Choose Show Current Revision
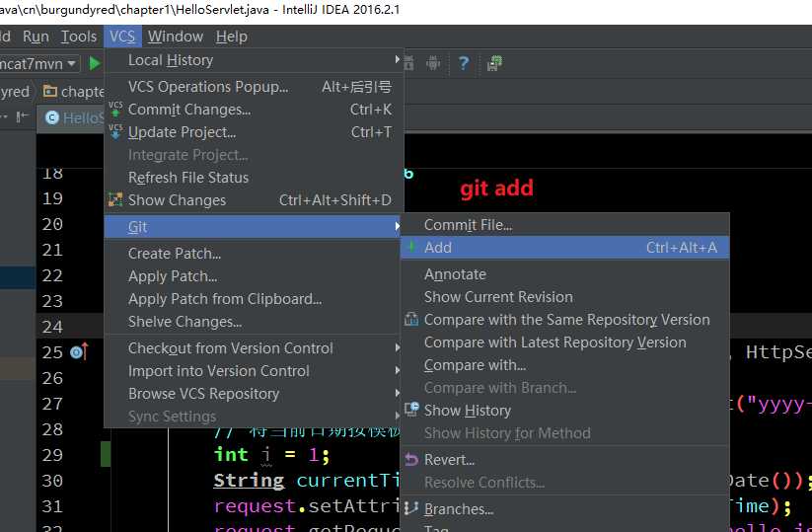 [565, 297]
